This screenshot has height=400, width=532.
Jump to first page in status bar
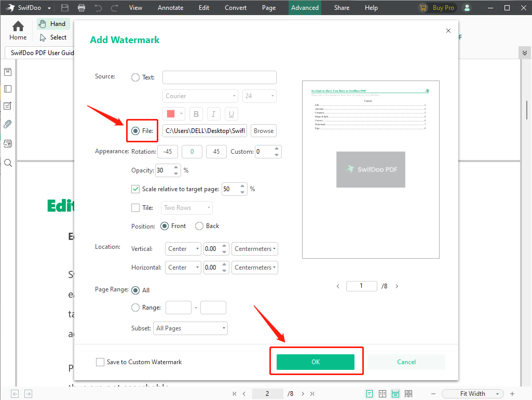[x=235, y=394]
